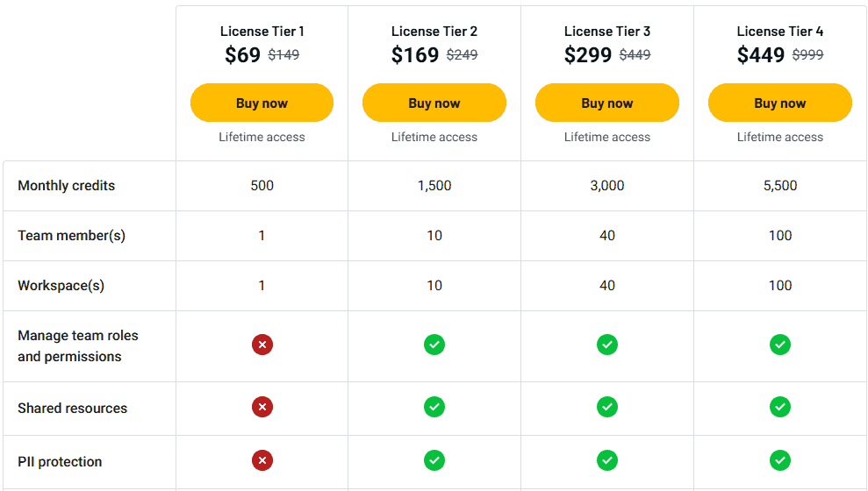Click green check for Tier 3 PII protection
The width and height of the screenshot is (868, 491).
pyautogui.click(x=607, y=460)
